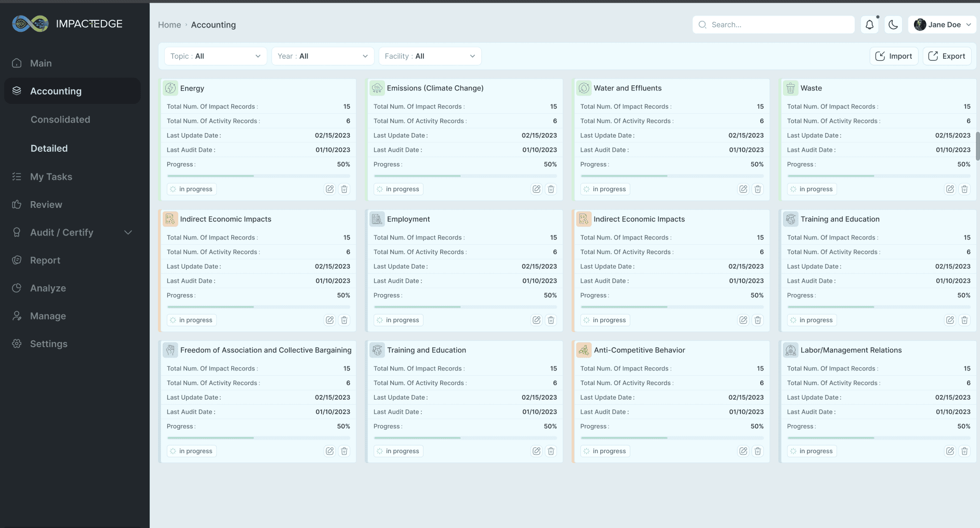Image resolution: width=980 pixels, height=528 pixels.
Task: Delete the Anti-Competitive Behavior card
Action: pos(758,451)
